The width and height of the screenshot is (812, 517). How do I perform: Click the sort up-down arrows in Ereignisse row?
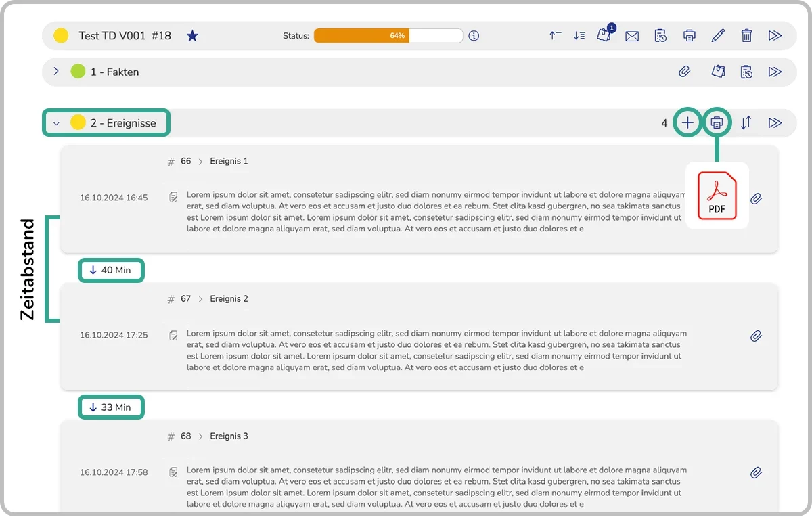click(x=746, y=123)
